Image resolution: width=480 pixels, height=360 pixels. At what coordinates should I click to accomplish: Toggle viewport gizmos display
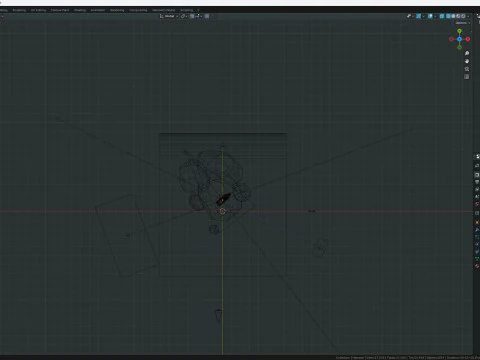point(418,16)
